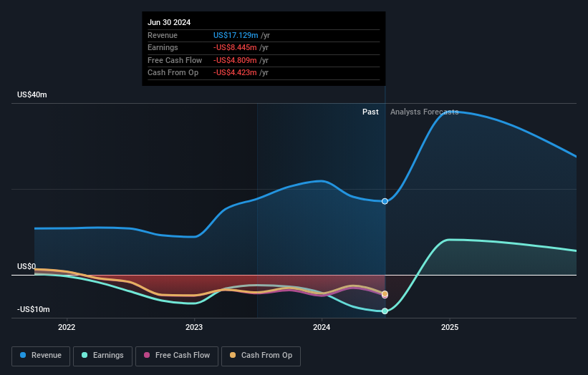Click the 2022 x-axis label
The image size is (588, 375).
click(x=67, y=328)
